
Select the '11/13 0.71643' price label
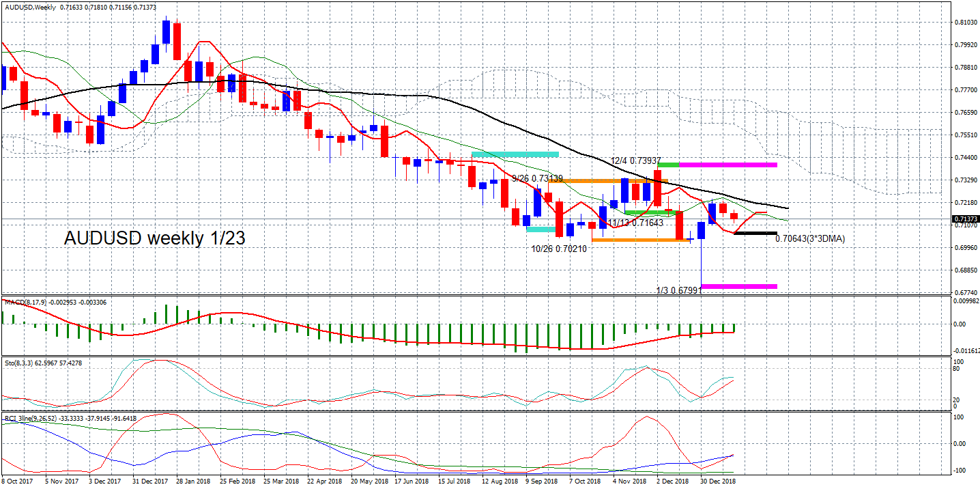(635, 223)
